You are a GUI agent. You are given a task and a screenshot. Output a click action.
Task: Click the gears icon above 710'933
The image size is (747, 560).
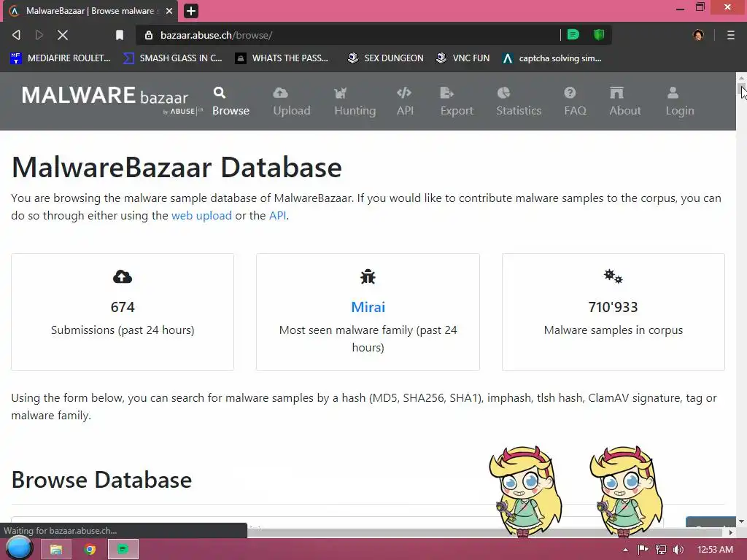tap(613, 276)
